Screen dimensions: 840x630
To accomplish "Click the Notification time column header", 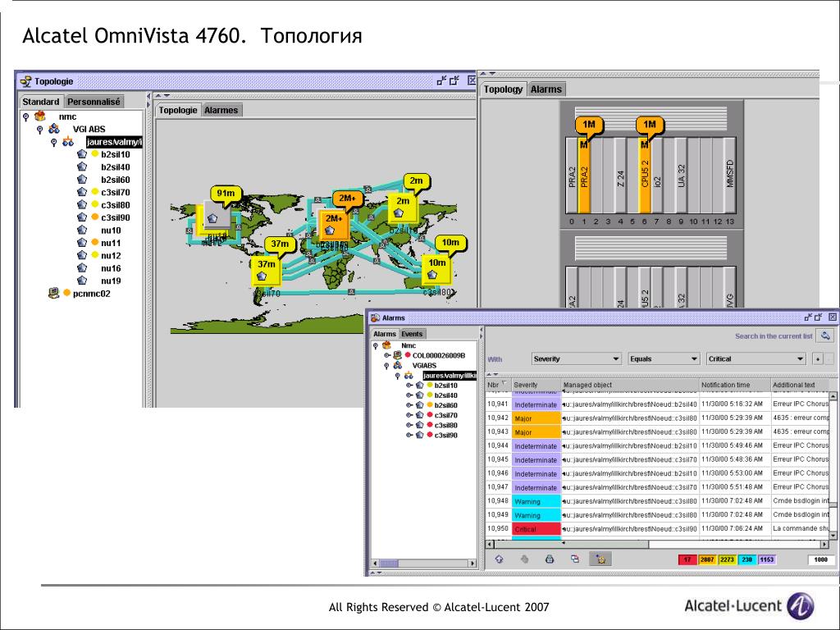I will (x=734, y=385).
